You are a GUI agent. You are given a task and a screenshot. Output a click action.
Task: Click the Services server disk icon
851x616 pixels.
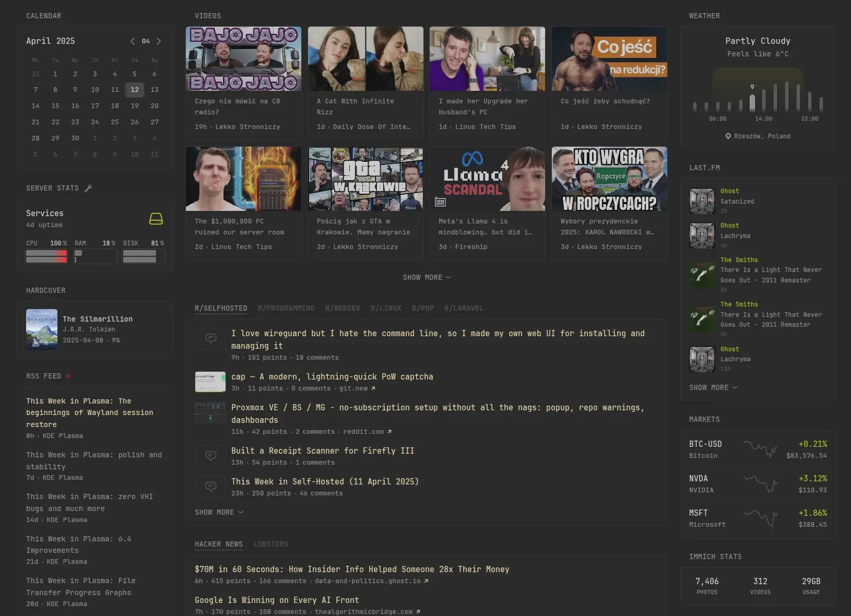coord(156,219)
